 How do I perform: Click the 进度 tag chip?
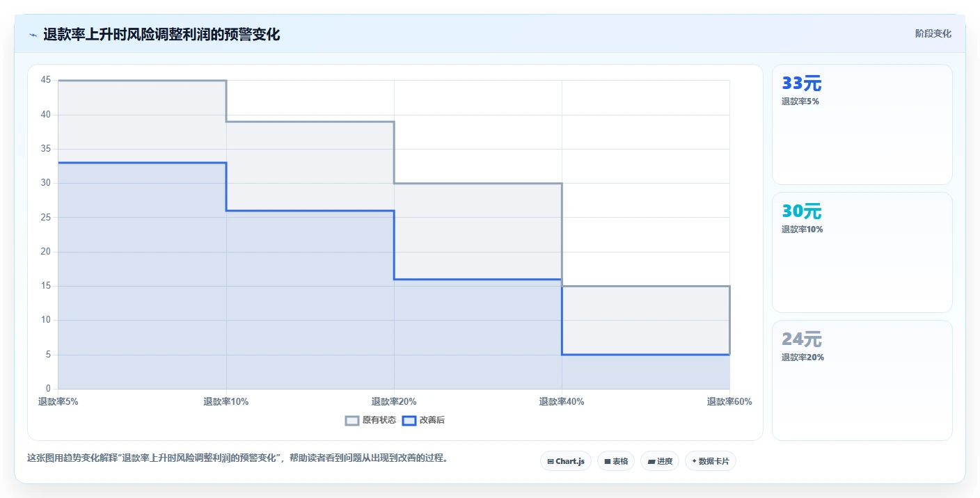(x=660, y=461)
